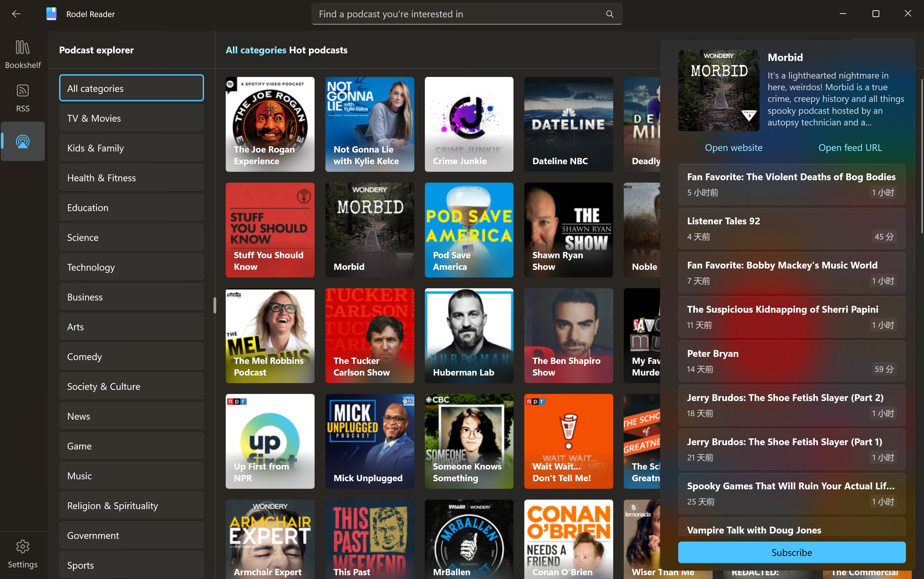Select the Kids & Family category
Viewport: 924px width, 579px height.
point(131,148)
